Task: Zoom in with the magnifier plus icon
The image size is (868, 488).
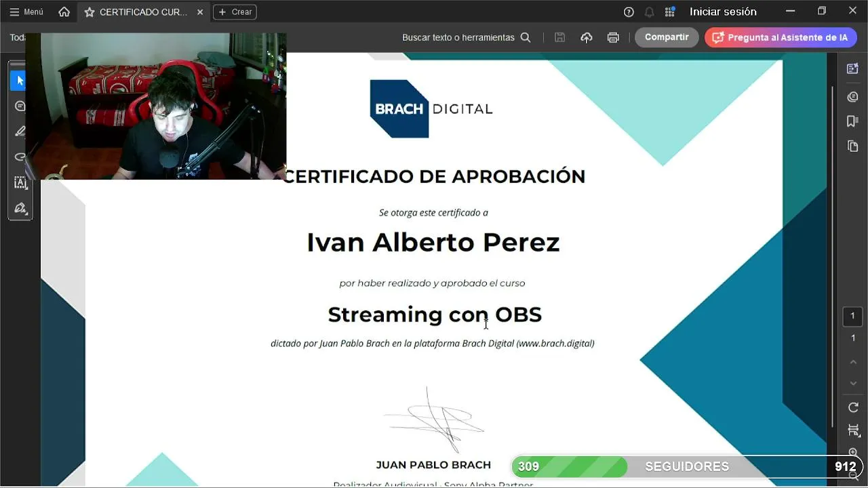Action: pyautogui.click(x=853, y=452)
